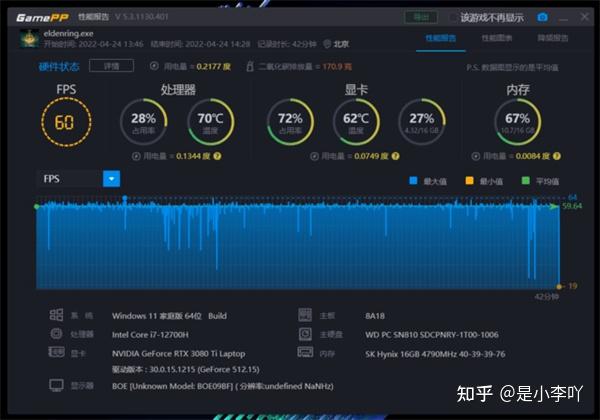Click the power icon beside 0.2177 度
Image resolution: width=600 pixels, height=420 pixels.
[x=154, y=66]
